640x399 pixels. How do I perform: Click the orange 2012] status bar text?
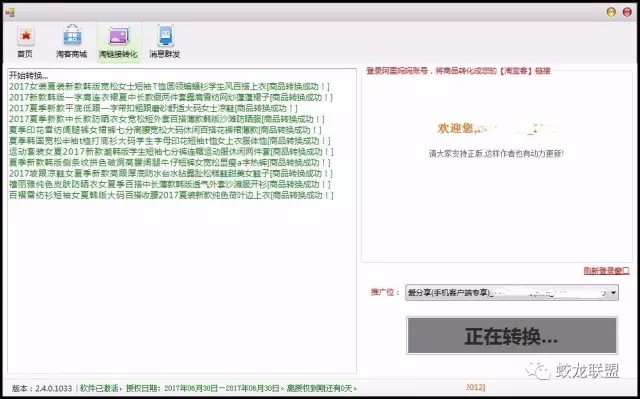(476, 387)
